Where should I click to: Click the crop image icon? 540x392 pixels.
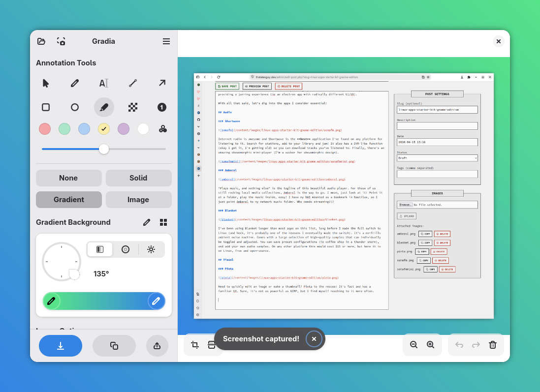click(195, 345)
